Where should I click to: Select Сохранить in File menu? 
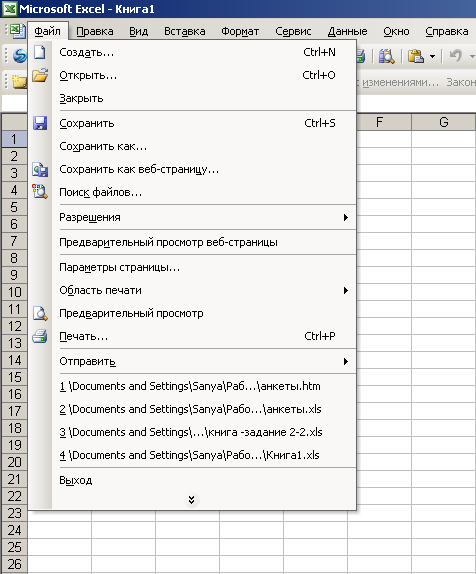[x=192, y=123]
